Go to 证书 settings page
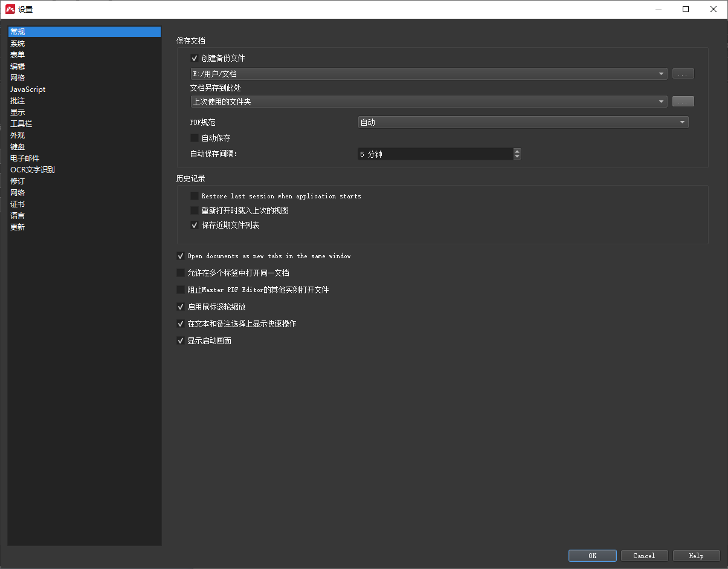The width and height of the screenshot is (728, 569). point(18,204)
